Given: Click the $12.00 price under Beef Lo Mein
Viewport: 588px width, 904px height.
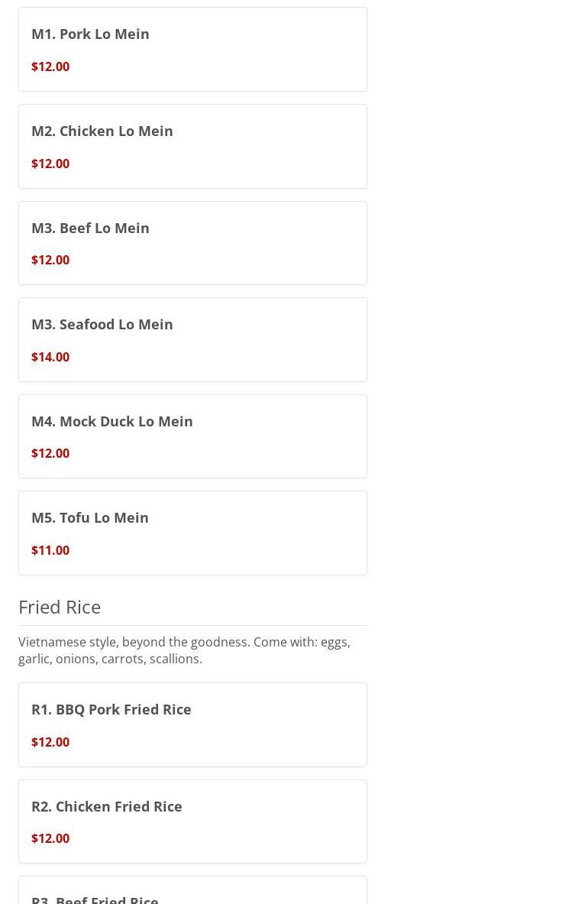Looking at the screenshot, I should (50, 260).
